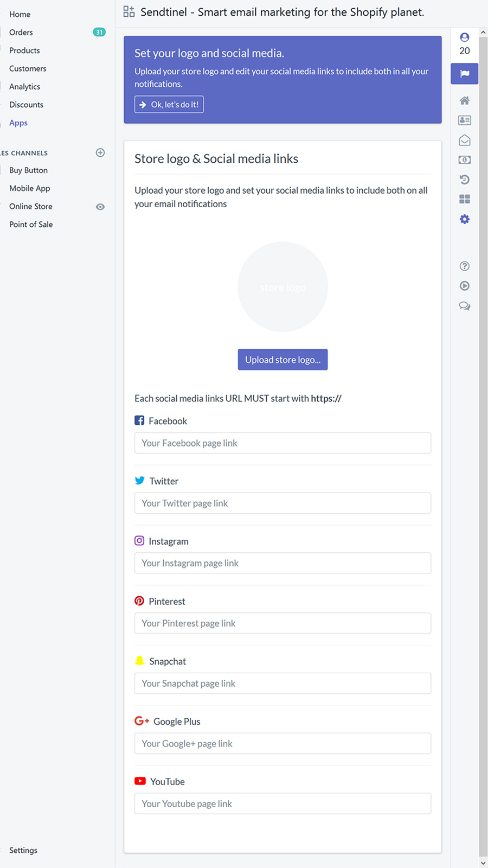Focus the Youtube page link field
The width and height of the screenshot is (488, 868).
(x=282, y=803)
